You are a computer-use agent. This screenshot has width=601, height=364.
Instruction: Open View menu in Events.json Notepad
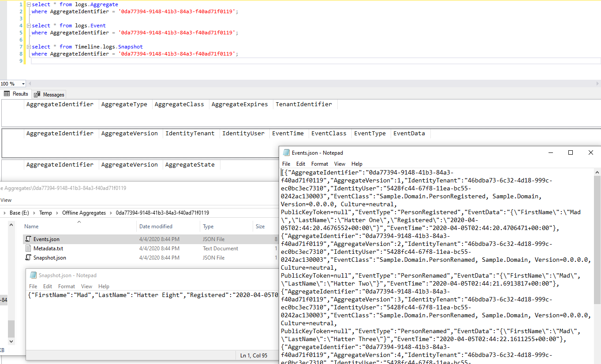click(340, 164)
